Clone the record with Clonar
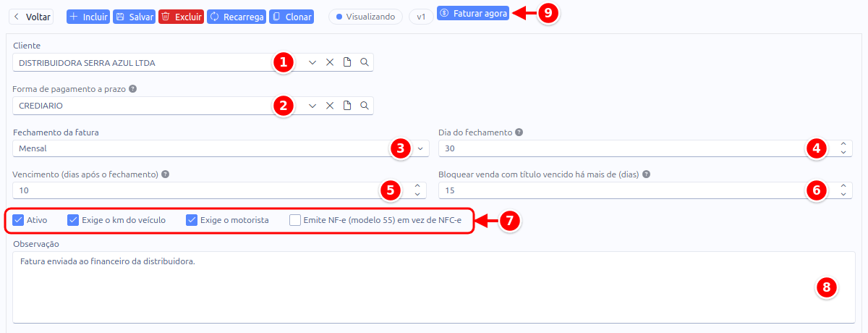868x333 pixels. click(x=292, y=16)
